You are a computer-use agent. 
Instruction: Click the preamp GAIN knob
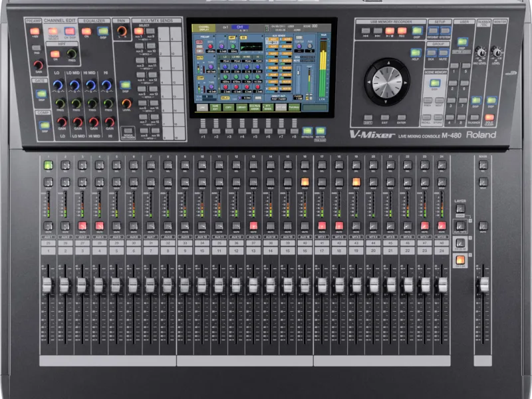(38, 65)
